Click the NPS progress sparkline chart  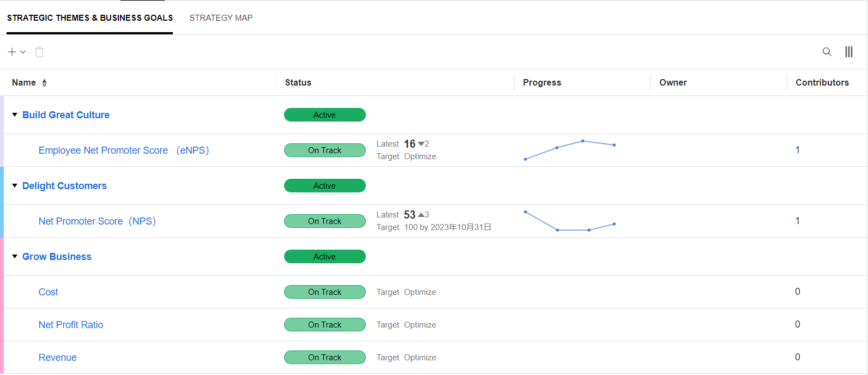pos(570,221)
